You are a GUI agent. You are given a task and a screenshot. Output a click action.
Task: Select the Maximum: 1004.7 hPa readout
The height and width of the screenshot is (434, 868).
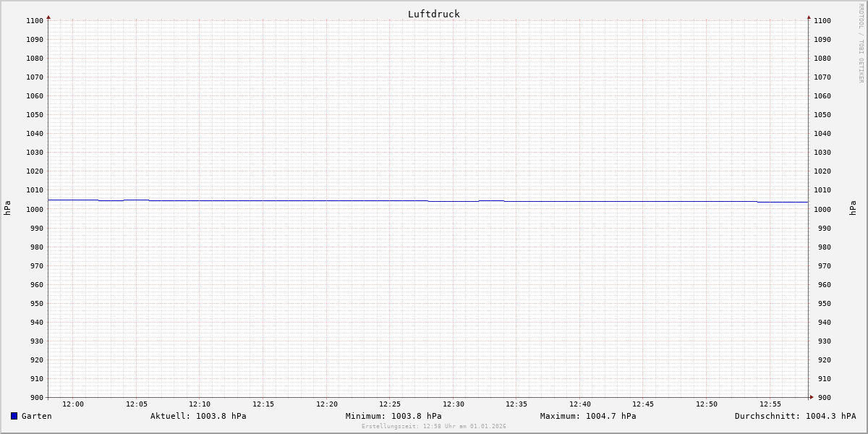pyautogui.click(x=588, y=416)
